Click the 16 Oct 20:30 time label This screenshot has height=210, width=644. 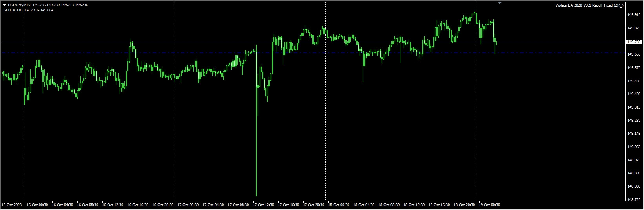(163, 205)
